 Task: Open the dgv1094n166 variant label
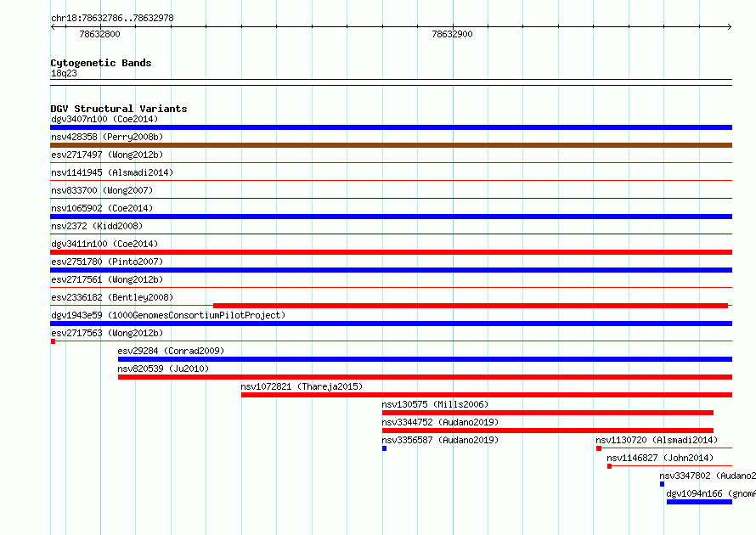coord(711,493)
